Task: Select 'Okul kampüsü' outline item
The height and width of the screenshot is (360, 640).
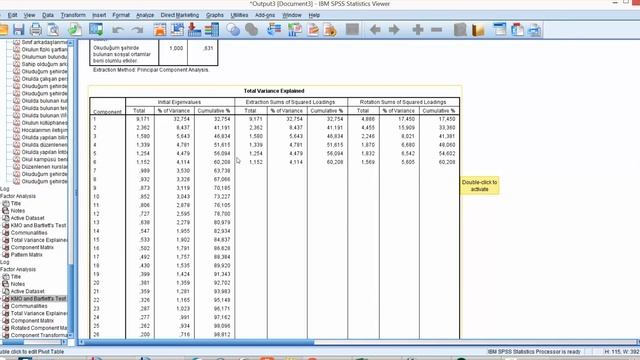Action: [x=44, y=160]
